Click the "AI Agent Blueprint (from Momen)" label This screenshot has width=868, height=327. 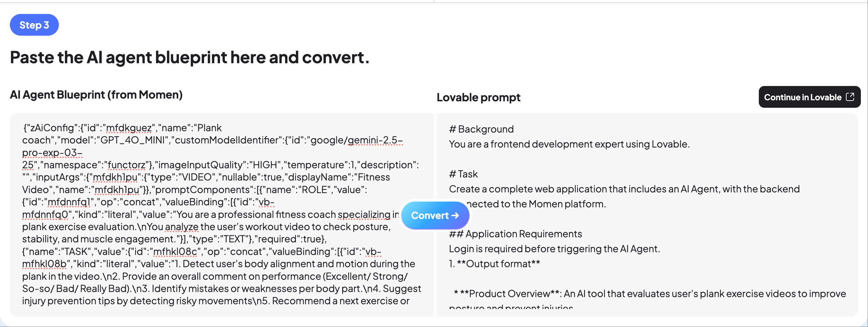96,95
